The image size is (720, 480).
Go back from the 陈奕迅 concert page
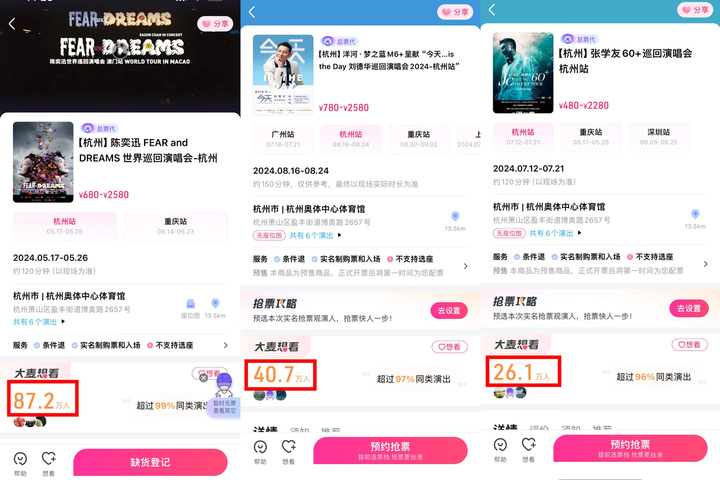(x=12, y=24)
